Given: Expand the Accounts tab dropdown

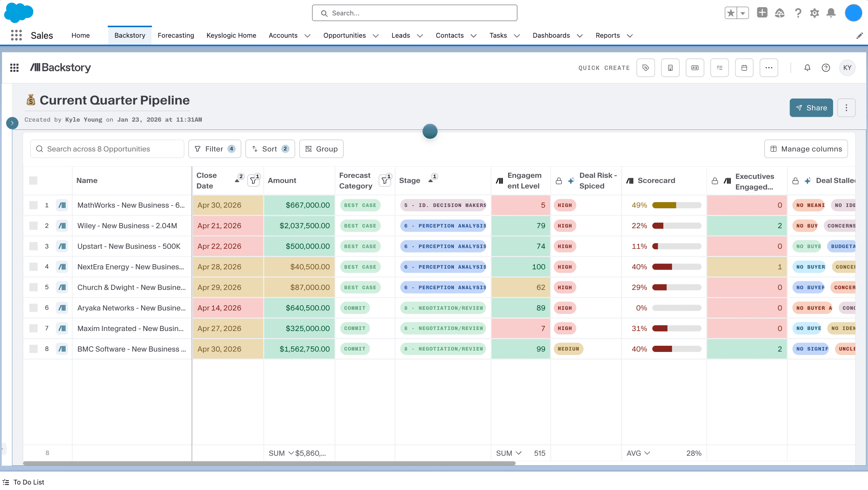Looking at the screenshot, I should [308, 36].
